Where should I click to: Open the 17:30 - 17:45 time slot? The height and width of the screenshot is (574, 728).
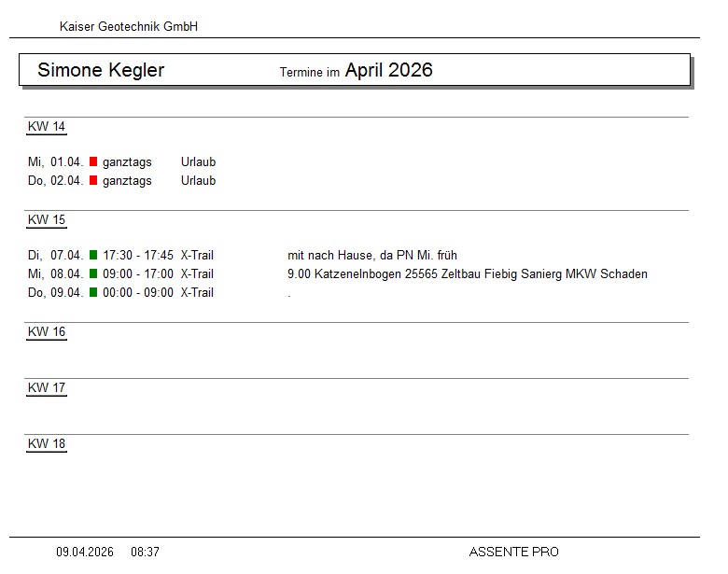138,256
